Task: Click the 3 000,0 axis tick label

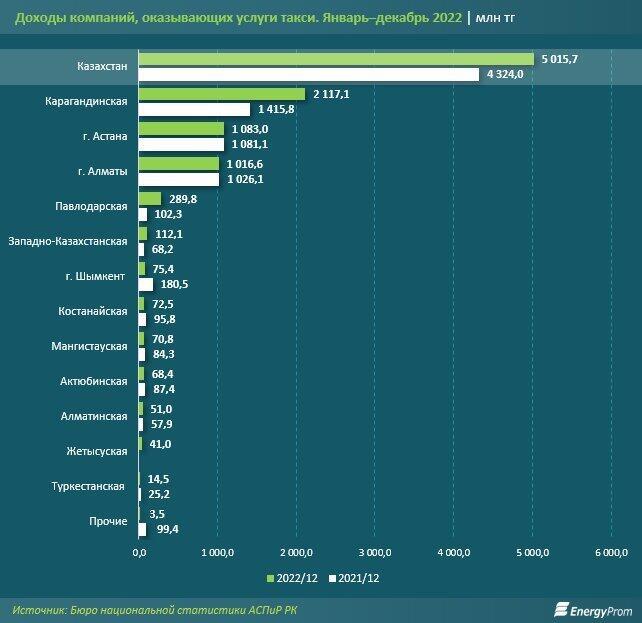Action: click(x=375, y=552)
